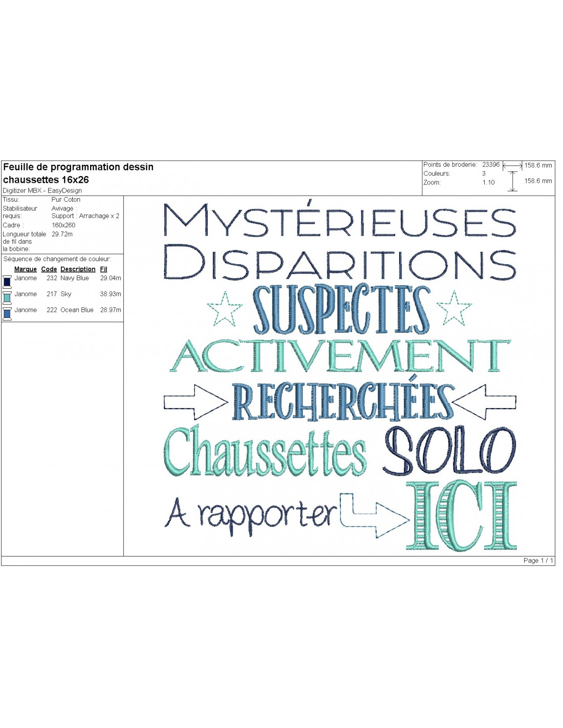Click the Navy Blue thread spool icon
Viewport: 563px width, 728px height.
point(7,282)
